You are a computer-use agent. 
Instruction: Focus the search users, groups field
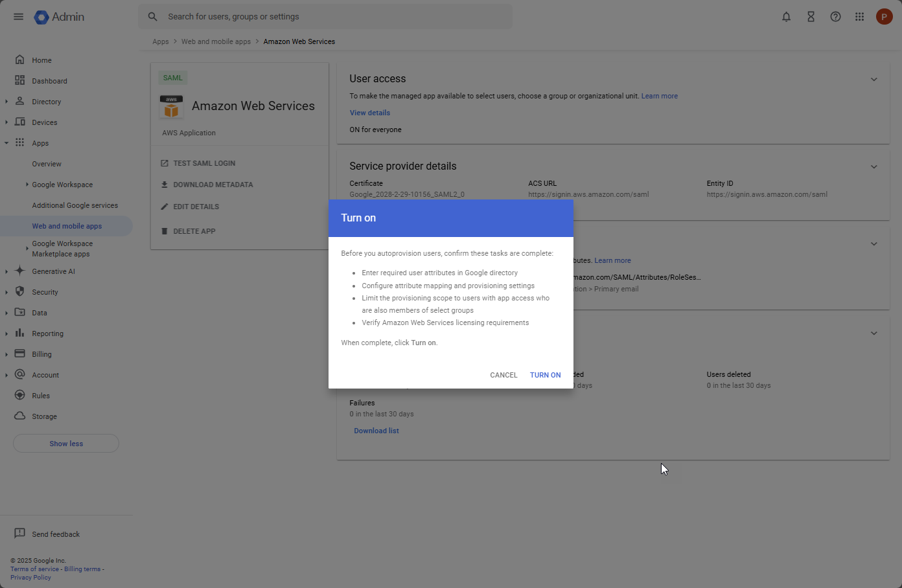[325, 17]
